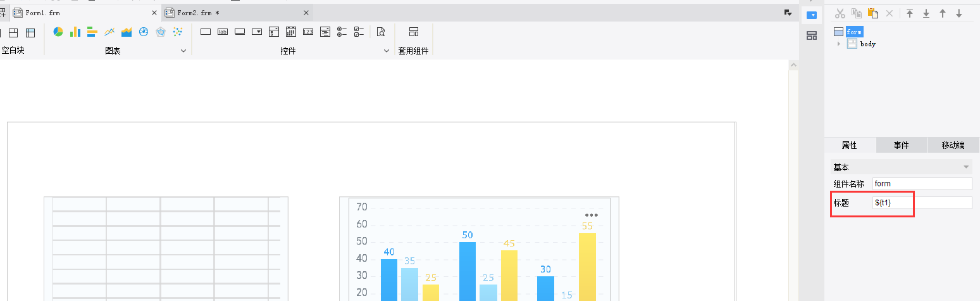Select the form node in component tree
980x301 pixels.
click(854, 32)
